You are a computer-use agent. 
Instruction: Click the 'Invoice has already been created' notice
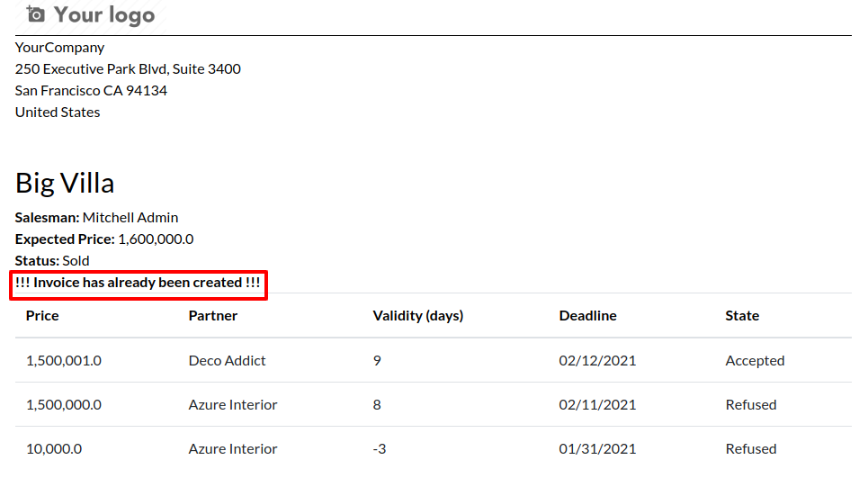(x=138, y=283)
